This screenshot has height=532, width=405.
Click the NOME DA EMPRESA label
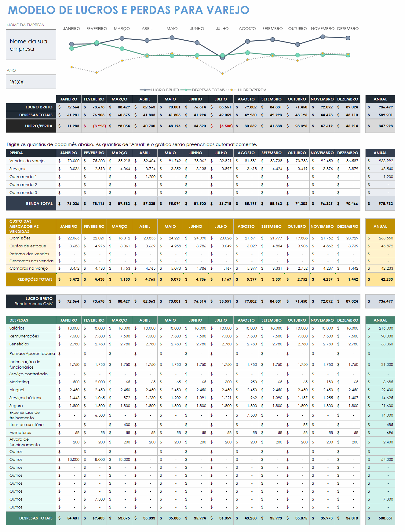[x=25, y=25]
